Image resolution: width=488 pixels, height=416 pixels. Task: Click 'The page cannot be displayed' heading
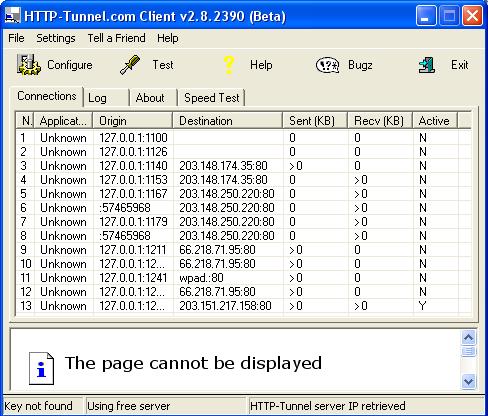tap(193, 363)
